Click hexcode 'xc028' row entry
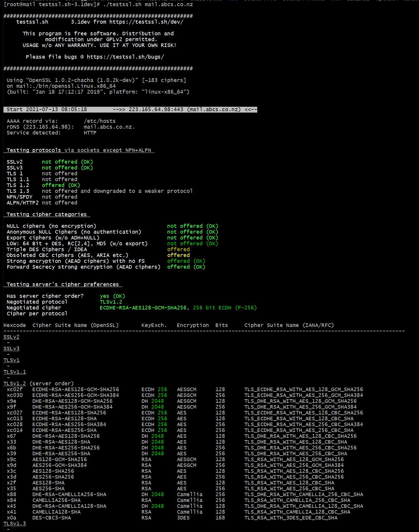The width and height of the screenshot is (419, 532). (x=15, y=424)
